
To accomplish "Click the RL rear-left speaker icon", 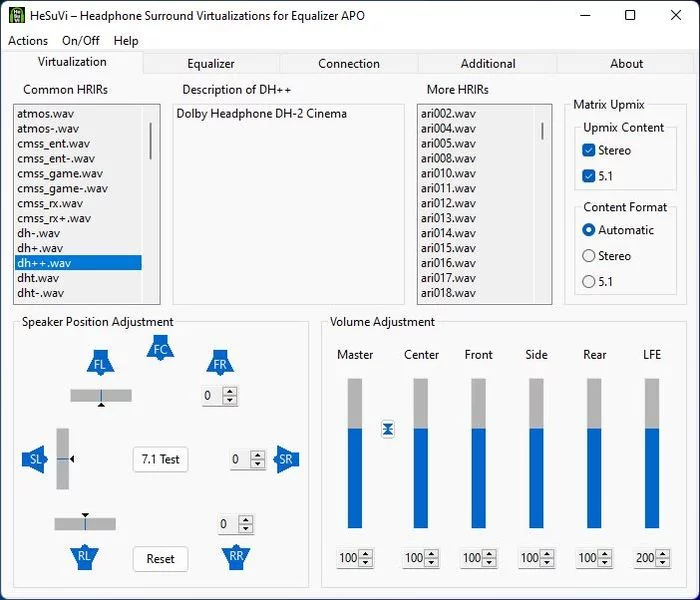I will 85,556.
